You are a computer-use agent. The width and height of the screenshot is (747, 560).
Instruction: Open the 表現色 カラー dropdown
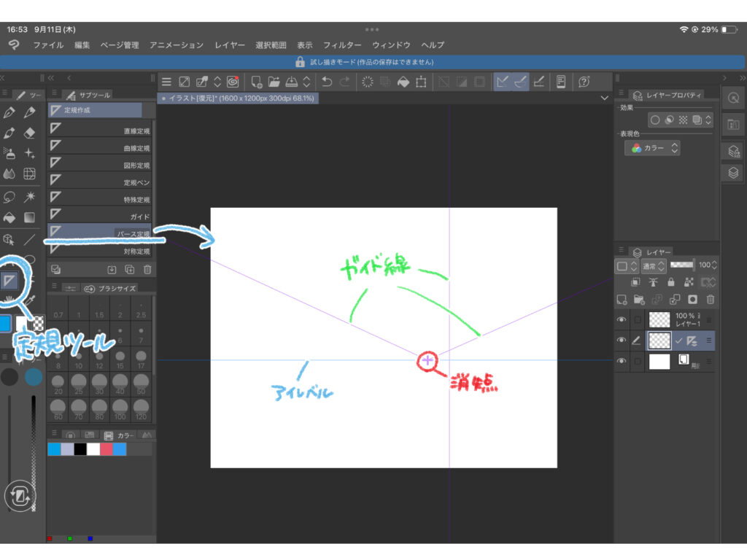point(652,148)
